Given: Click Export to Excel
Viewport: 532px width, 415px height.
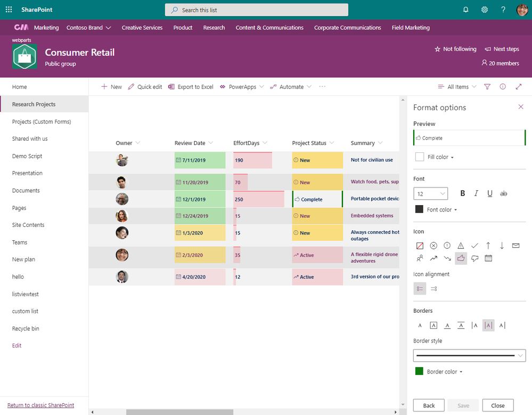Looking at the screenshot, I should [x=191, y=87].
